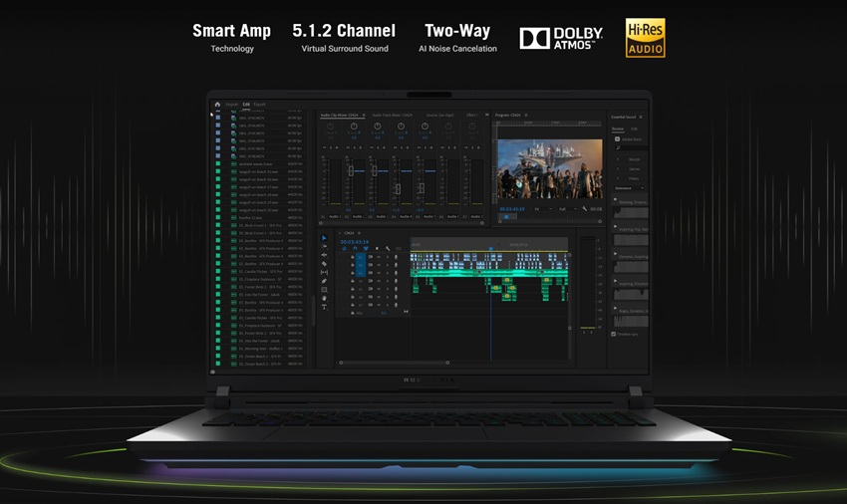The image size is (847, 504).
Task: Click the Essential Sound search field
Action: pyautogui.click(x=631, y=148)
